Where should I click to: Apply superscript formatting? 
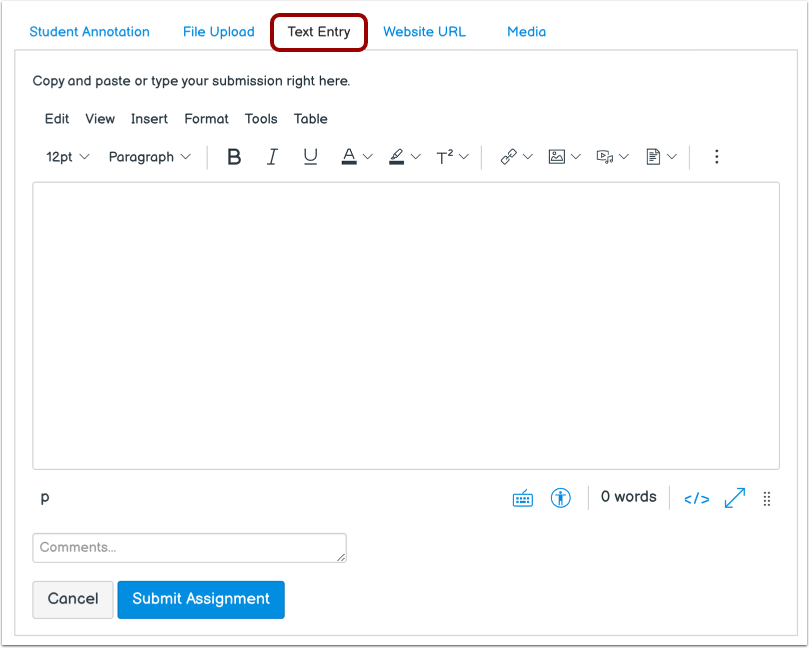click(x=447, y=156)
